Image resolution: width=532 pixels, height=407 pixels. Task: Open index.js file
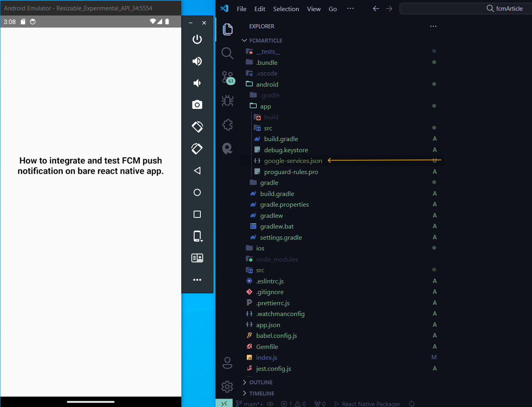[342, 358]
